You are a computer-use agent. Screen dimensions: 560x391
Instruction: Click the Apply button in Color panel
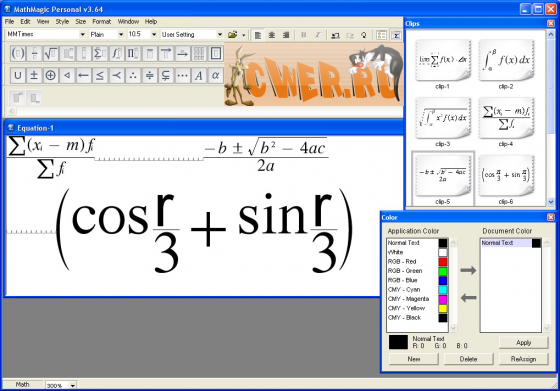coord(523,343)
